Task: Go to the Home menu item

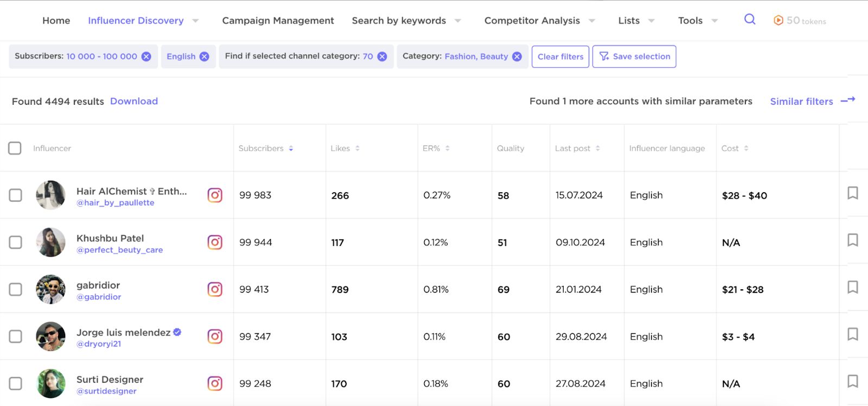Action: pyautogui.click(x=56, y=21)
